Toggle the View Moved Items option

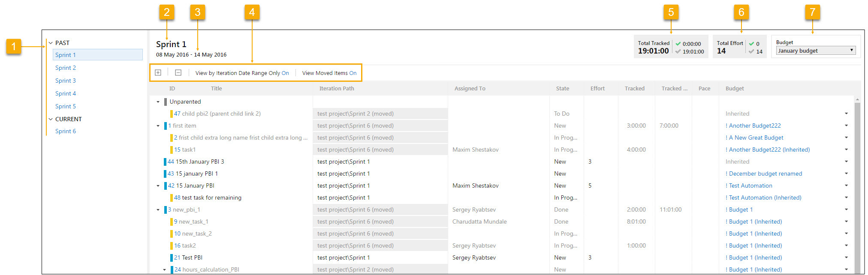pos(329,73)
